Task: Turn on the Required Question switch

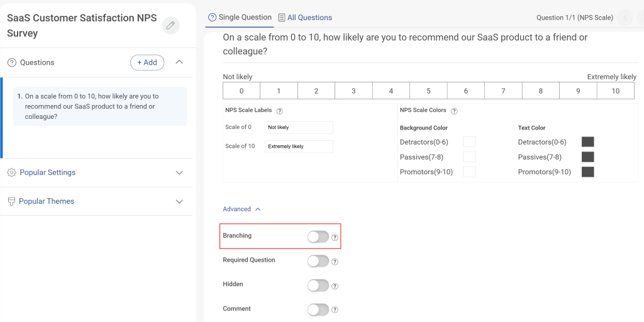Action: (318, 261)
